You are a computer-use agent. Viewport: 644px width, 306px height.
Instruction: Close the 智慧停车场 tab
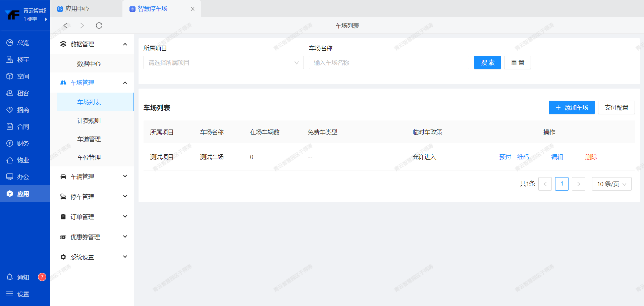tap(193, 9)
